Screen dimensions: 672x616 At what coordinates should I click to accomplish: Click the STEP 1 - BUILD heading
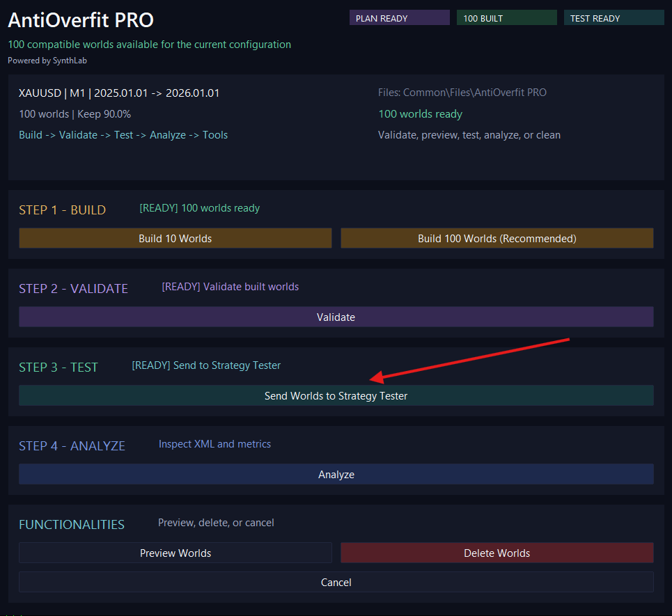(62, 210)
